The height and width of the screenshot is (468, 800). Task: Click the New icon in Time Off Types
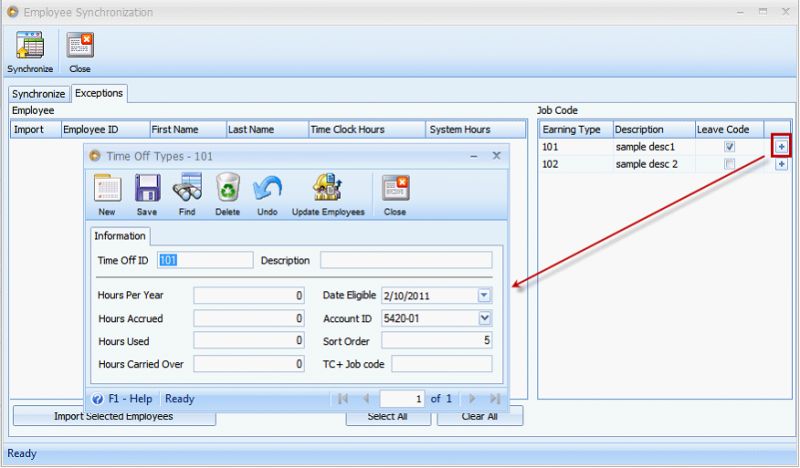tap(107, 188)
